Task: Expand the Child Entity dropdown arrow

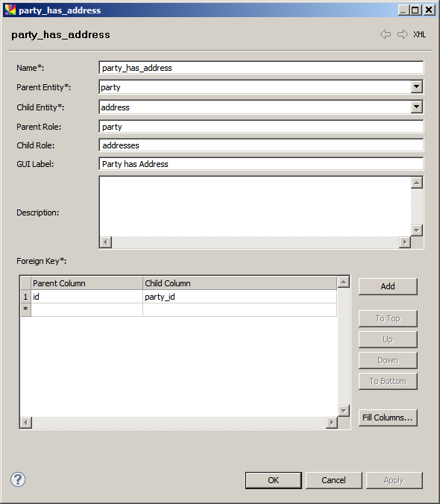Action: (x=417, y=107)
